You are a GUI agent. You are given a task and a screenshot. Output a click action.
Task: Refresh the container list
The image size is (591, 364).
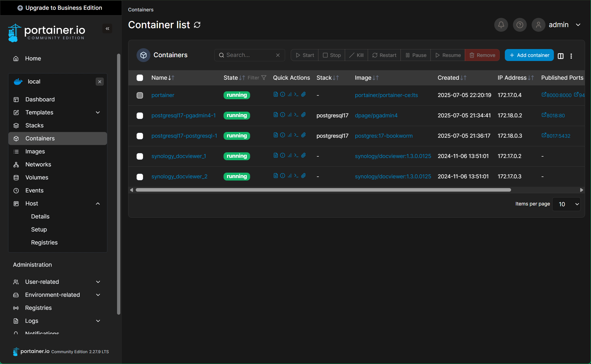[197, 25]
